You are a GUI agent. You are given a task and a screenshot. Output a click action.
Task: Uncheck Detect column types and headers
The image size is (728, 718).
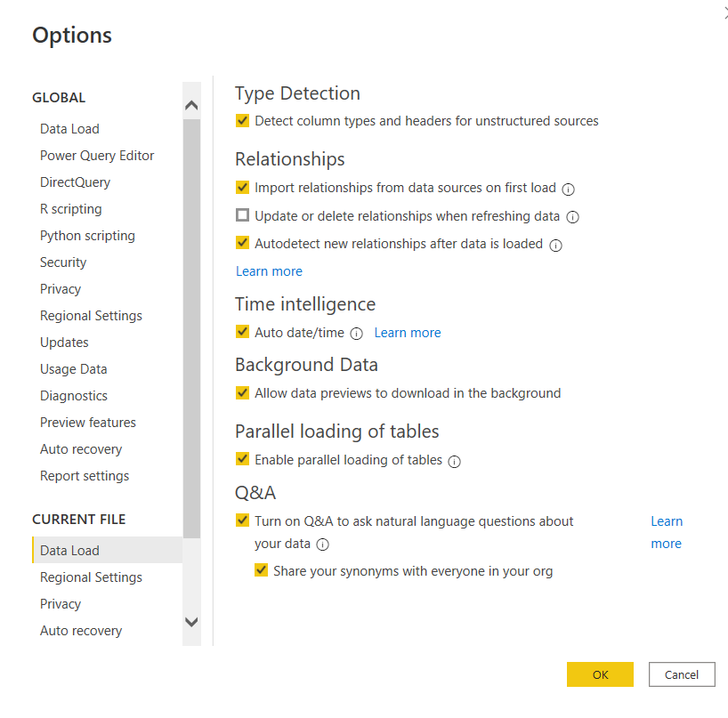(242, 120)
